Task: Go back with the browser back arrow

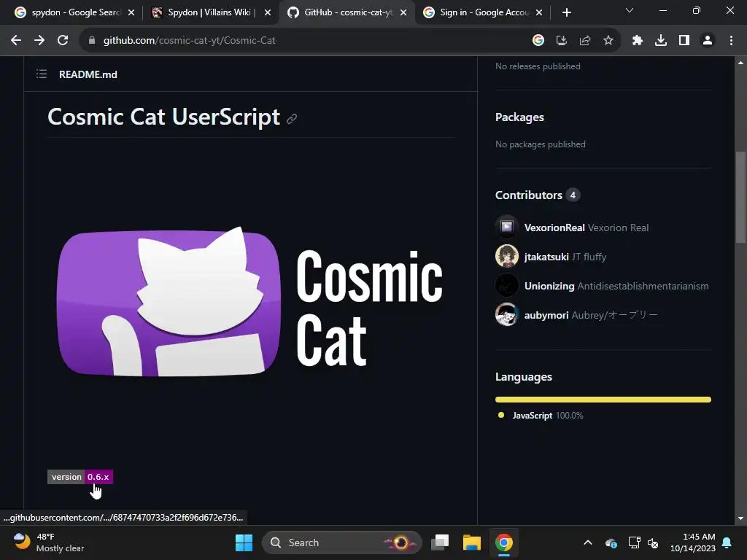Action: click(16, 41)
